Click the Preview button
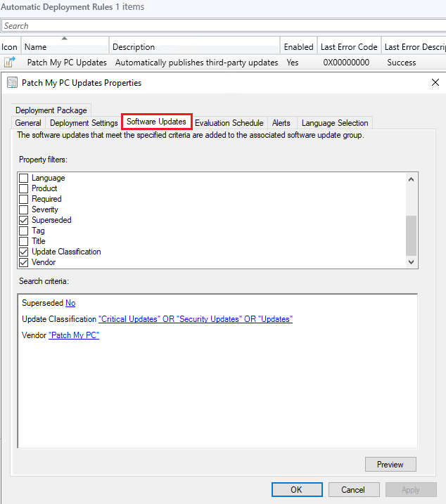Screen dimensions: 446x504 tap(390, 464)
